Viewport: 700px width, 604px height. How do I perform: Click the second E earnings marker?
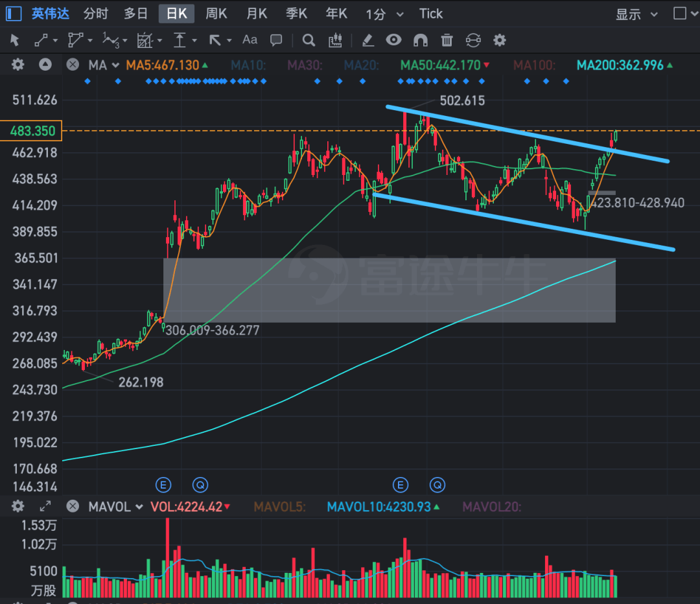pos(401,485)
